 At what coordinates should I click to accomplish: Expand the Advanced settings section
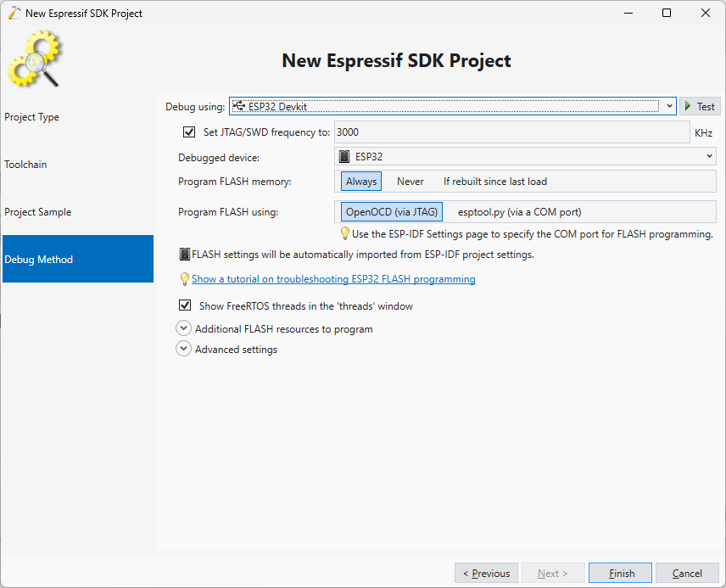[x=183, y=350]
